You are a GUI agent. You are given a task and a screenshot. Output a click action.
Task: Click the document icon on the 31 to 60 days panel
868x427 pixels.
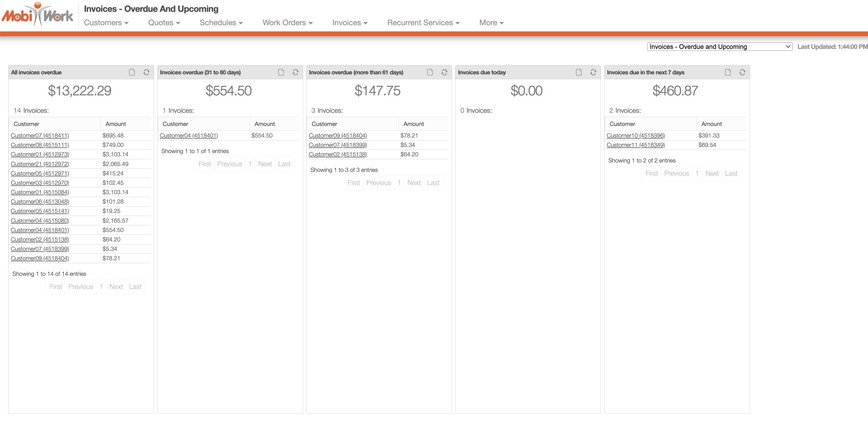(x=281, y=73)
